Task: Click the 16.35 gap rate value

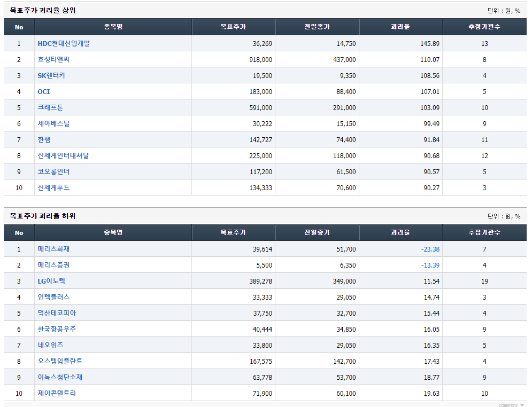Action: (431, 346)
